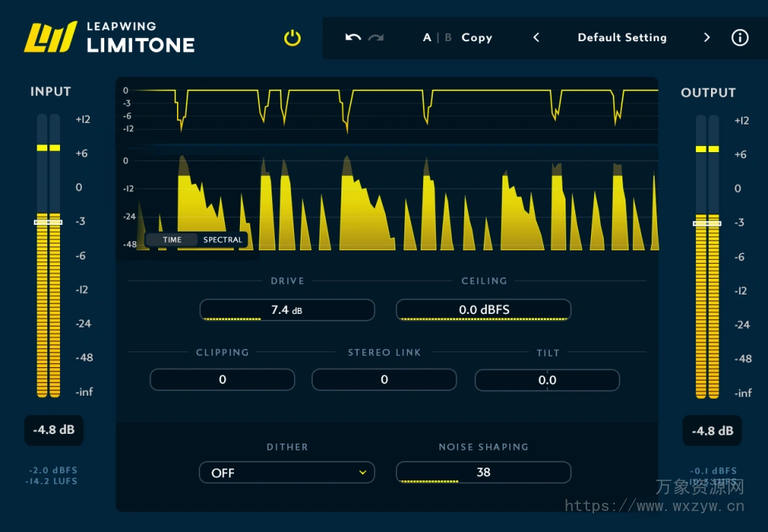Viewport: 768px width, 532px height.
Task: Open the Dither dropdown set to OFF
Action: [x=286, y=473]
